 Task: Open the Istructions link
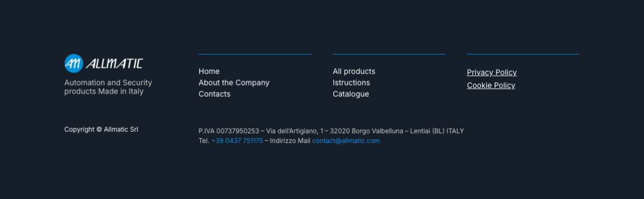pyautogui.click(x=351, y=82)
